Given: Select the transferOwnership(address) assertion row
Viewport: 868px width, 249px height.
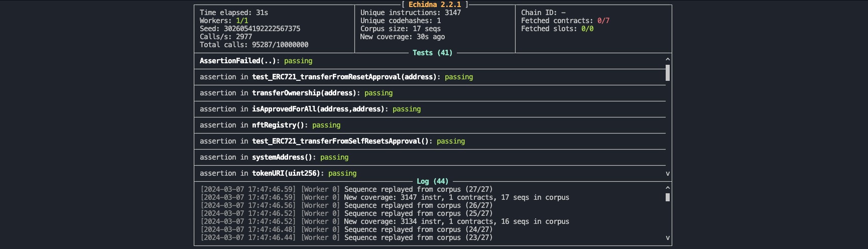Looking at the screenshot, I should [x=430, y=93].
